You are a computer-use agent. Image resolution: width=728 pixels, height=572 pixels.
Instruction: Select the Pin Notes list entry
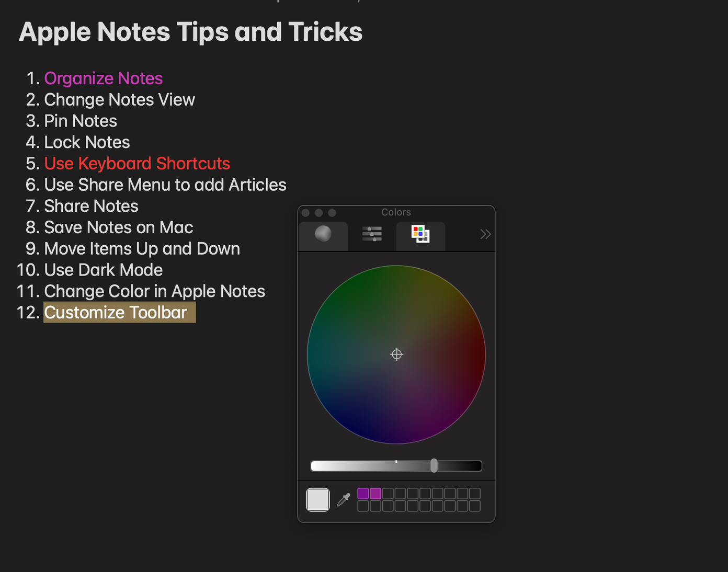tap(81, 121)
